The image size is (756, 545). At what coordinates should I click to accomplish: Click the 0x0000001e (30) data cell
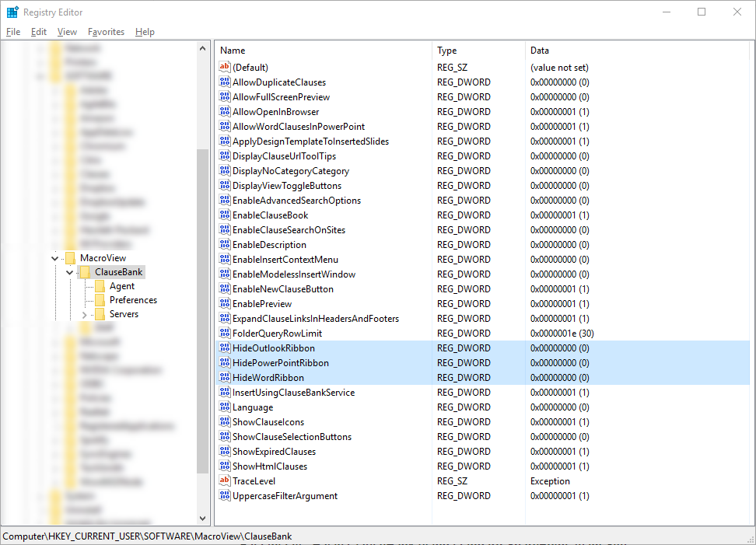[562, 334]
